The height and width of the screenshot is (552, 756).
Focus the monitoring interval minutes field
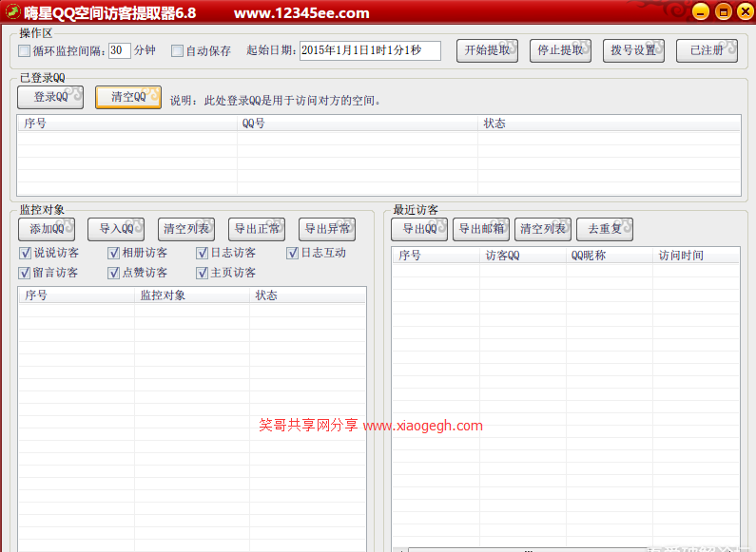point(120,50)
